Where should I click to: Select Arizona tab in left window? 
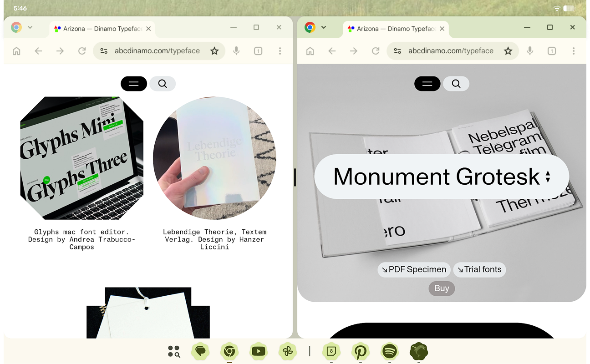[x=102, y=29]
